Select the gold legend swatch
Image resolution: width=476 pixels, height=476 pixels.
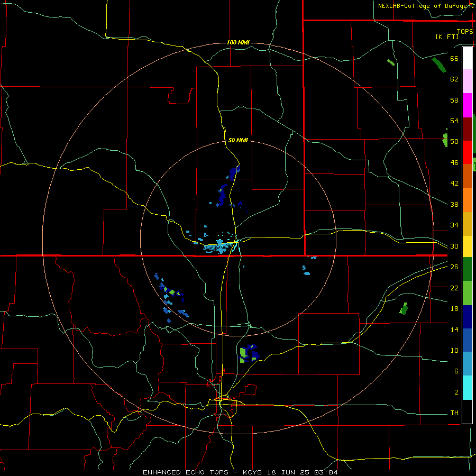pyautogui.click(x=467, y=224)
